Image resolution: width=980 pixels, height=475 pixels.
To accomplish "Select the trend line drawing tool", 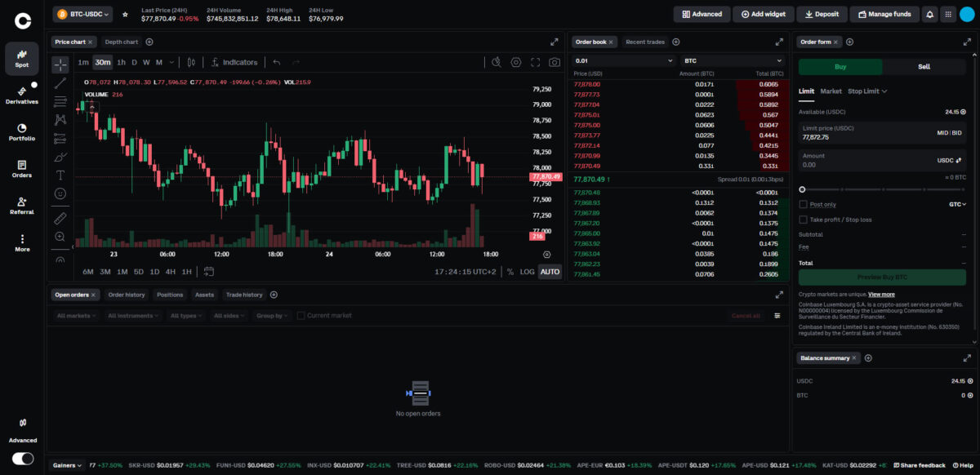I will point(60,83).
